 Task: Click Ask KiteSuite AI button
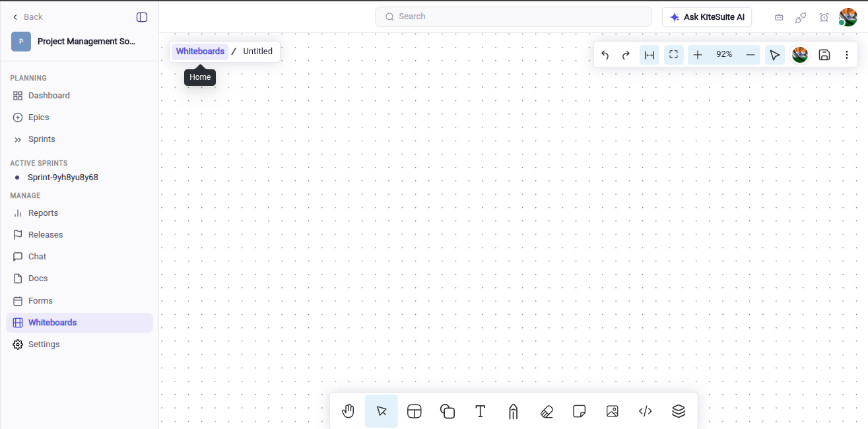pos(707,17)
